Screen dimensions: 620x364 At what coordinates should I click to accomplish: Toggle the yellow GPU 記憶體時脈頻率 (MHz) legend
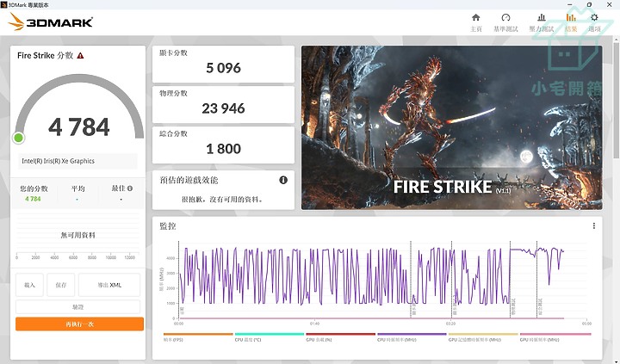pyautogui.click(x=483, y=337)
